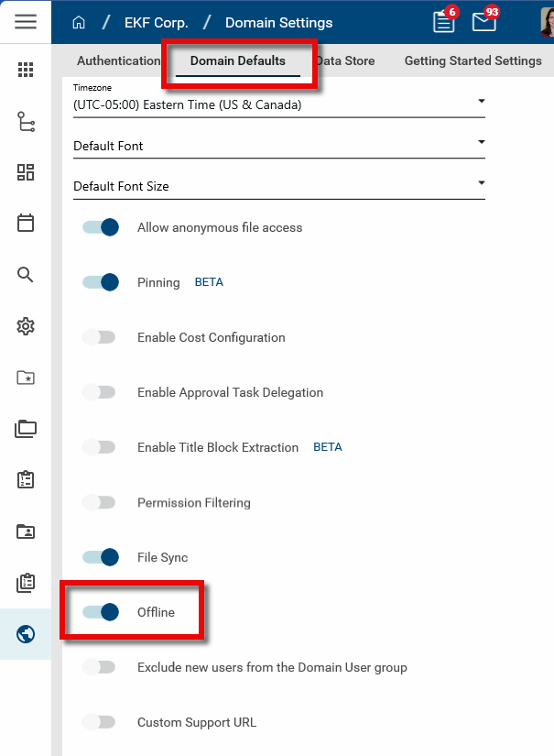Turn on Enable Cost Configuration toggle

click(x=99, y=337)
